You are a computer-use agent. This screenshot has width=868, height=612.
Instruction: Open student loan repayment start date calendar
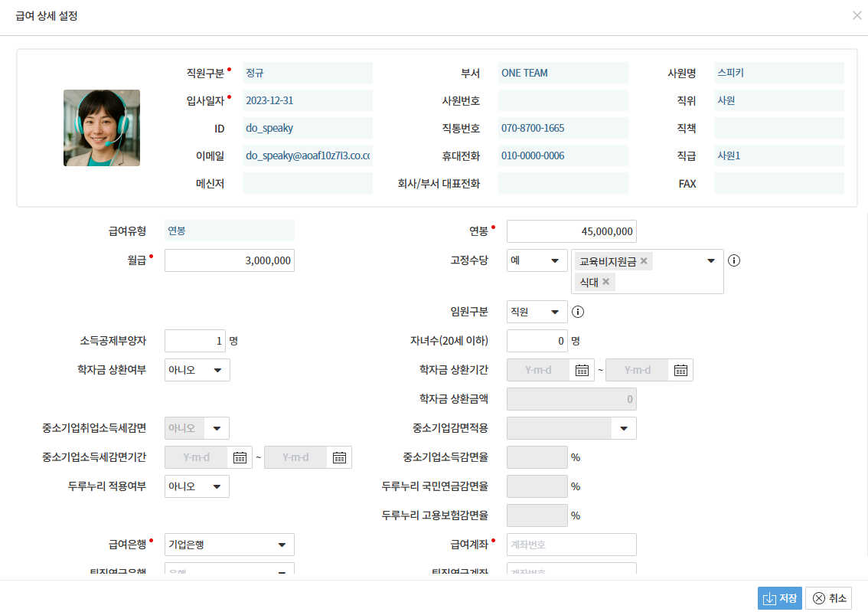tap(582, 370)
